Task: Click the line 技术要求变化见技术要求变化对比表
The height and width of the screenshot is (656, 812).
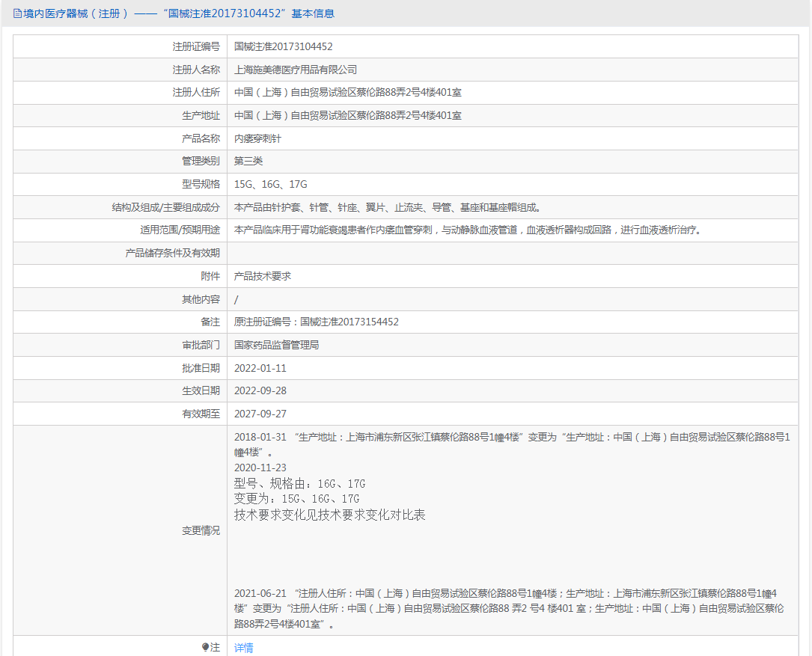Action: click(329, 515)
